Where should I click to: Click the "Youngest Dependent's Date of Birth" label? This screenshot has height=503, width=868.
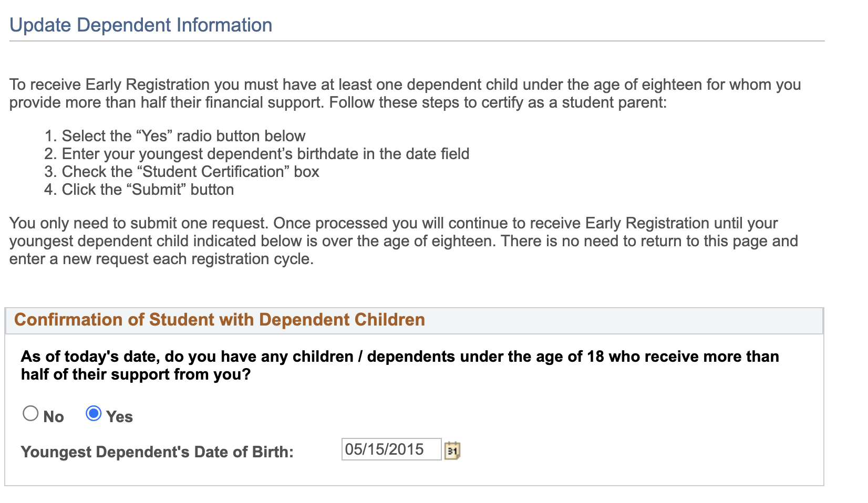(x=157, y=452)
